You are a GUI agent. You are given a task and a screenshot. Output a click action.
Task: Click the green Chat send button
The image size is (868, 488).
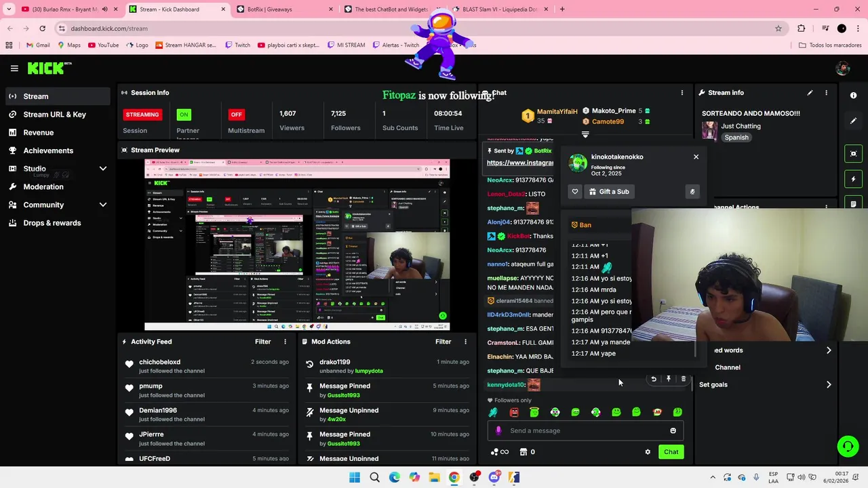[671, 452]
